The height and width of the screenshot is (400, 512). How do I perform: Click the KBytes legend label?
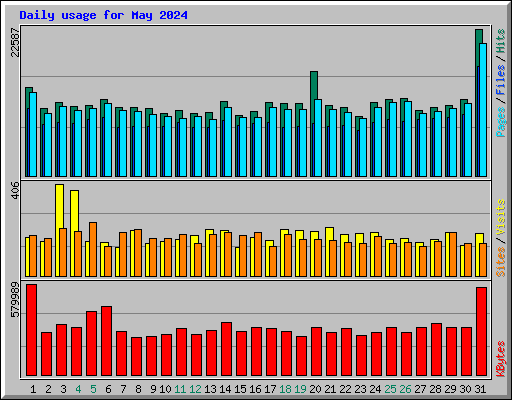[x=501, y=359]
